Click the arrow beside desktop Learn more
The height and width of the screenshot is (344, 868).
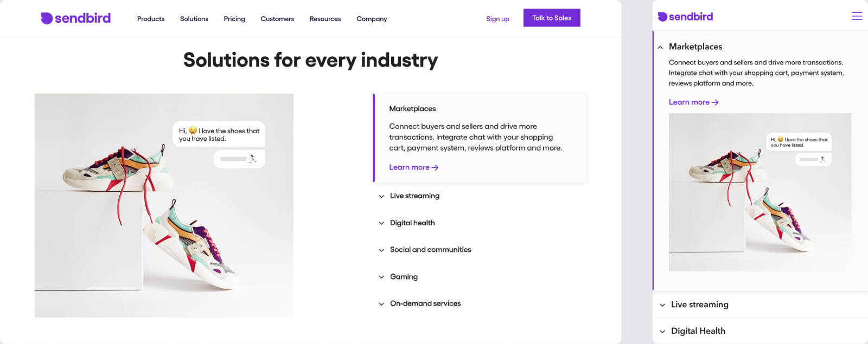tap(435, 168)
